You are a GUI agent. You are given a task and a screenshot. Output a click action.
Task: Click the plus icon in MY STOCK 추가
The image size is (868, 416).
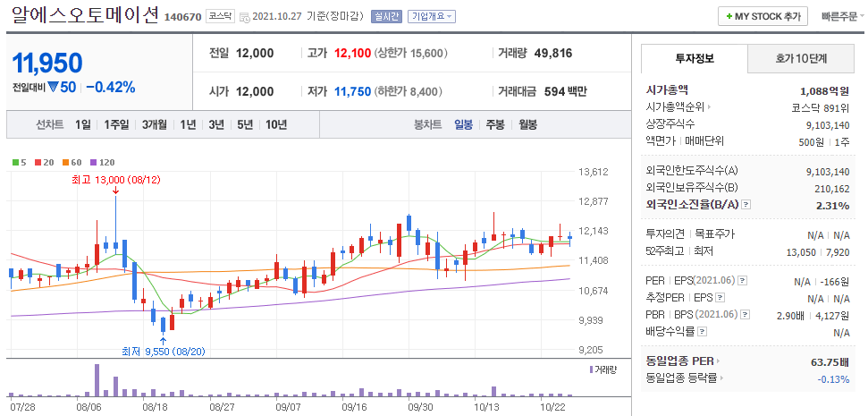tap(729, 17)
